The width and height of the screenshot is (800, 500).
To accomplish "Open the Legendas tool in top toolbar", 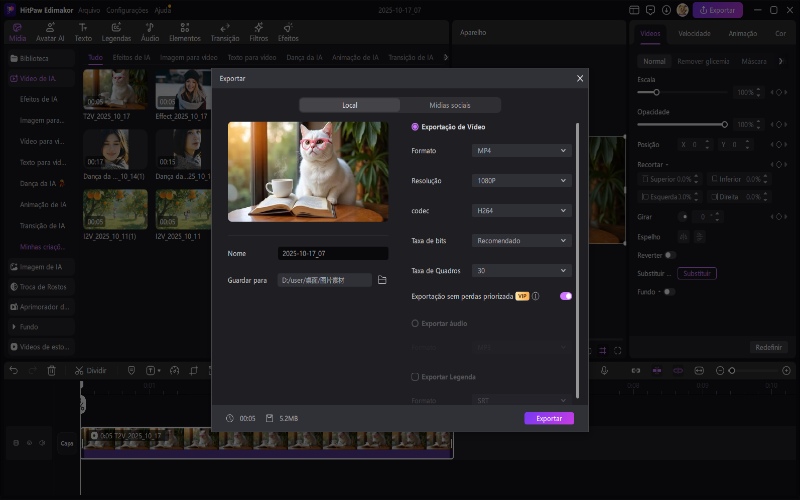I will (116, 32).
